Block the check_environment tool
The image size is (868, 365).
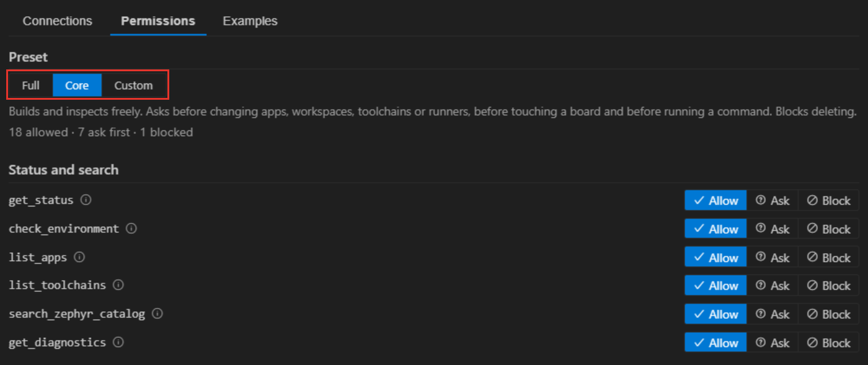(828, 229)
